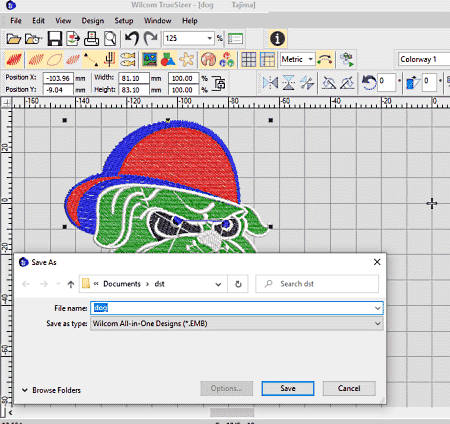The height and width of the screenshot is (424, 450).
Task: Click the star shaped applique icon
Action: [187, 60]
